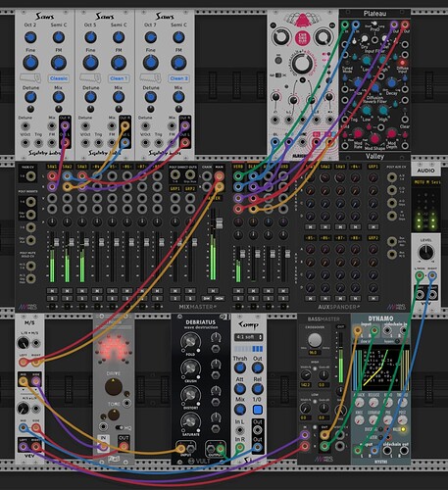448x490 pixels.
Task: Open the Clean 1 waveform selector on Saws Oct 5
Action: tap(119, 78)
